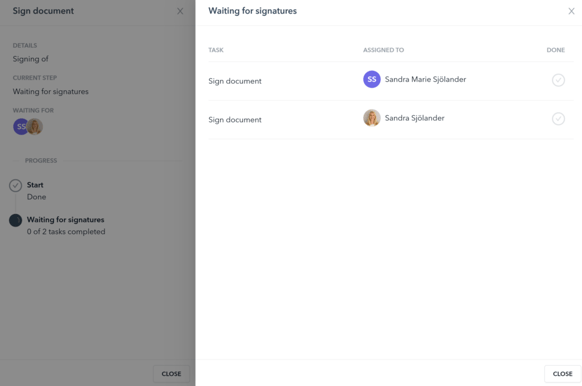Screen dimensions: 582x386
Task: Click the Waiting for signatures progress step icon
Action: (15, 220)
